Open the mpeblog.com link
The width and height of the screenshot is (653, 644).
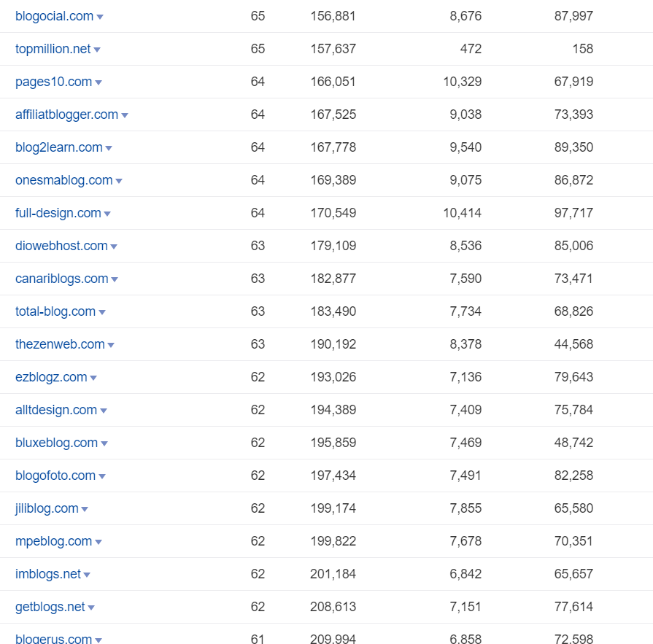coord(53,542)
